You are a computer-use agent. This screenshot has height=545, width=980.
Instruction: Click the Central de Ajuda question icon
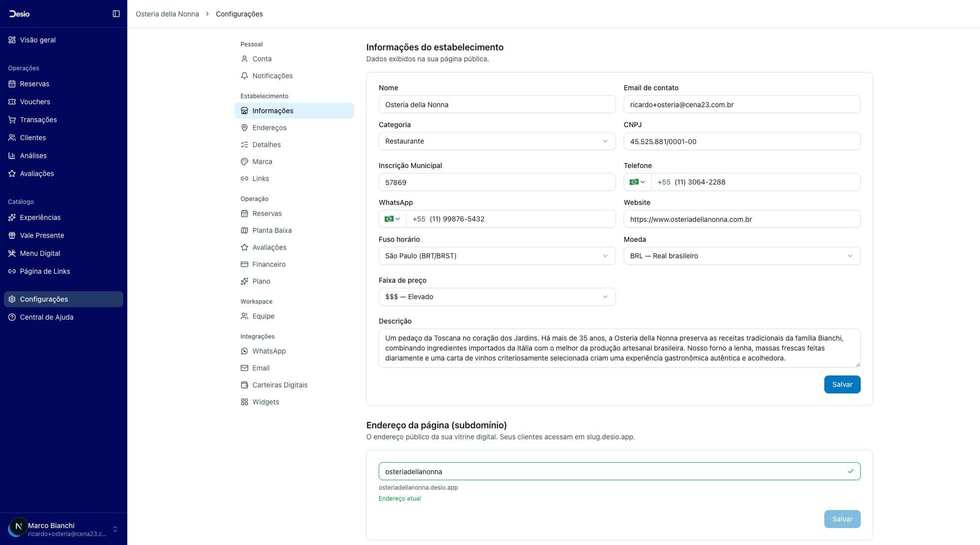coord(12,317)
